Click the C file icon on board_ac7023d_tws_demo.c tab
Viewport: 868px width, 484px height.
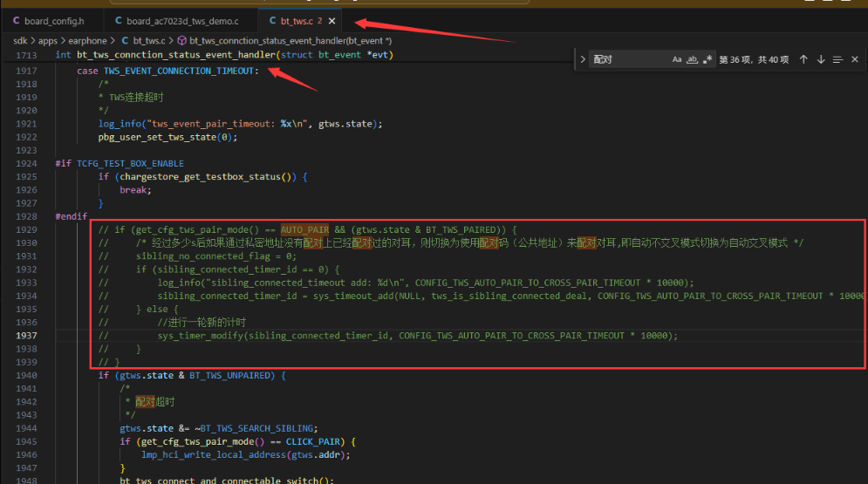point(119,20)
